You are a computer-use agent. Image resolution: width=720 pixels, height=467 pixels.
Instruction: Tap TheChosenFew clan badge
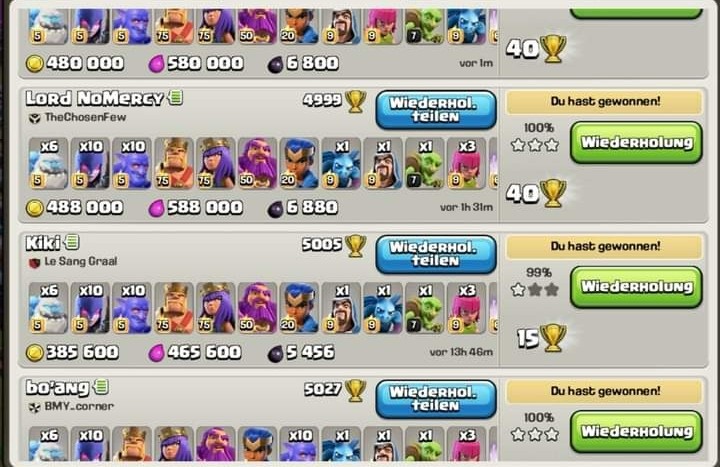pyautogui.click(x=34, y=118)
